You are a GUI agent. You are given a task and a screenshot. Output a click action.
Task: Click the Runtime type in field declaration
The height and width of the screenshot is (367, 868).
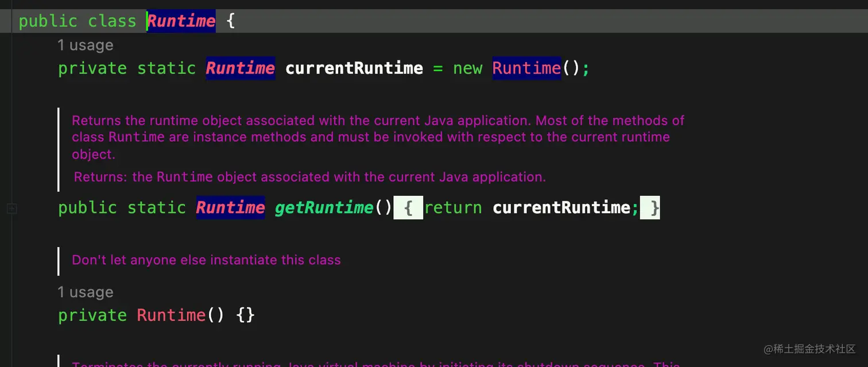coord(240,68)
